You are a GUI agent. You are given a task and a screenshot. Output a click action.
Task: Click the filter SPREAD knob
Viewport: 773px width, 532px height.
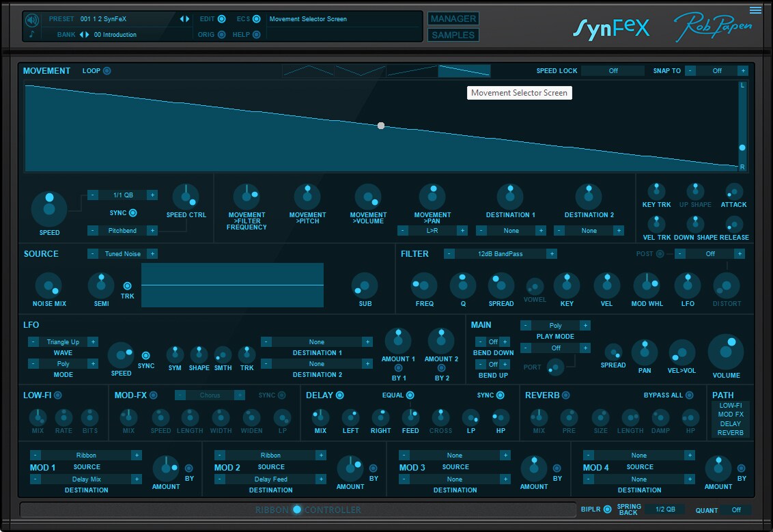501,285
